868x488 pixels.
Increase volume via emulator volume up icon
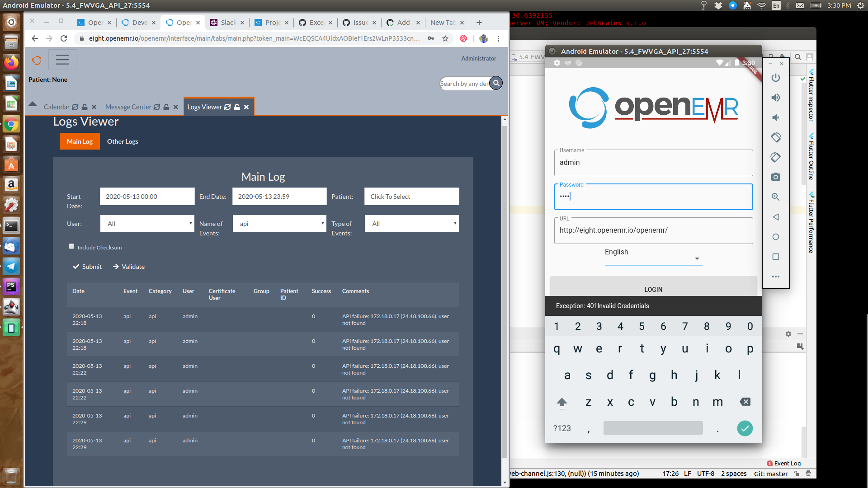[x=776, y=97]
